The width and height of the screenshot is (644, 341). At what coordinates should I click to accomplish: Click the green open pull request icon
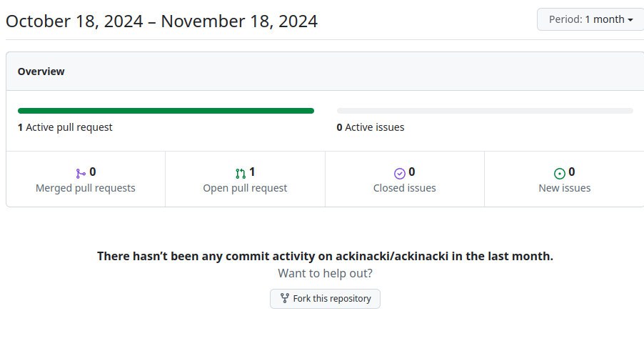[x=240, y=173]
